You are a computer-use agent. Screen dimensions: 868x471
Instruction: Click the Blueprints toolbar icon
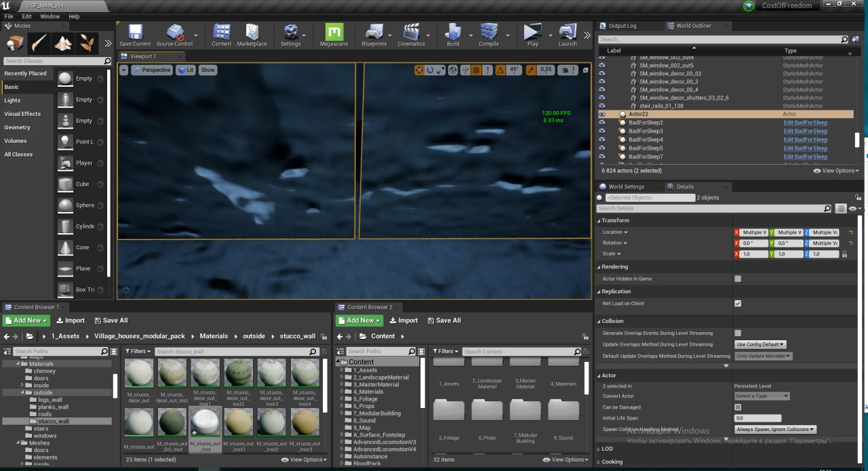(374, 35)
